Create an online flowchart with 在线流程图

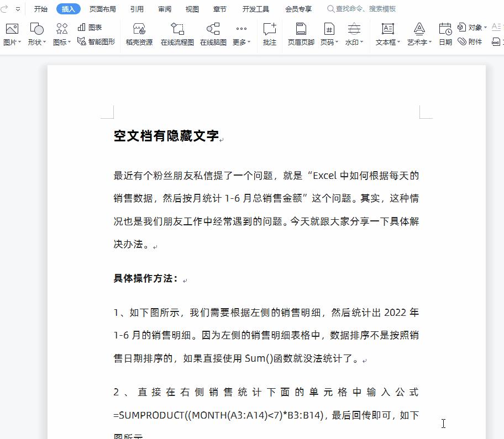178,34
